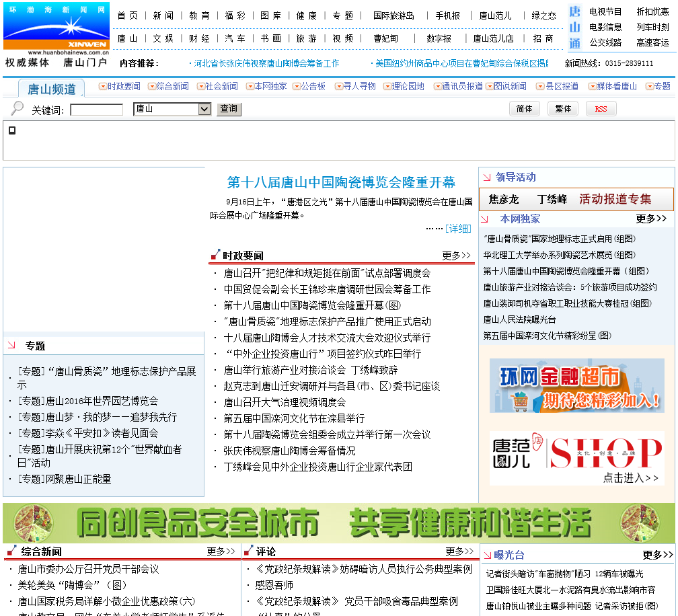Click the arrow icon before 寻人寻物
This screenshot has height=616, width=678.
[338, 87]
